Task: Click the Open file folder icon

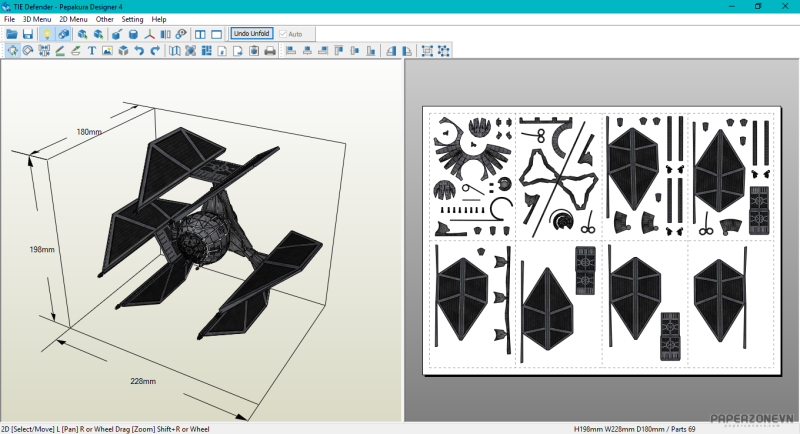Action: (x=12, y=34)
